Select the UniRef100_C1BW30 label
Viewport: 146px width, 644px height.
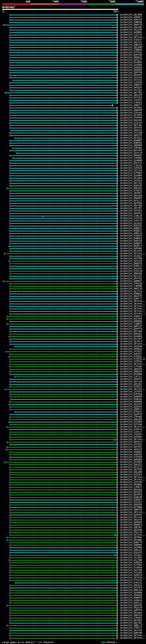(131, 323)
